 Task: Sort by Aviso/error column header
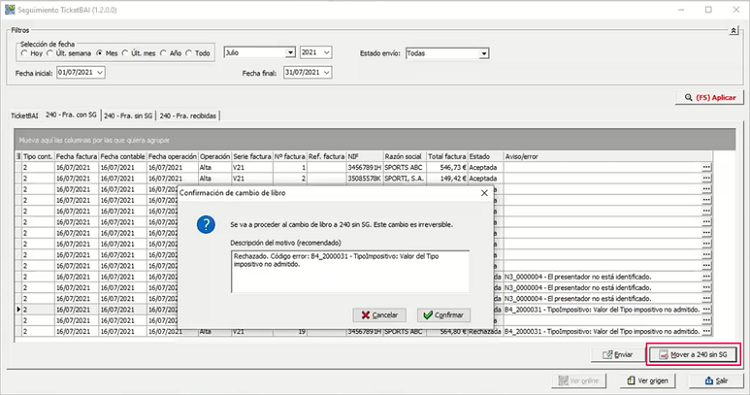(x=608, y=156)
